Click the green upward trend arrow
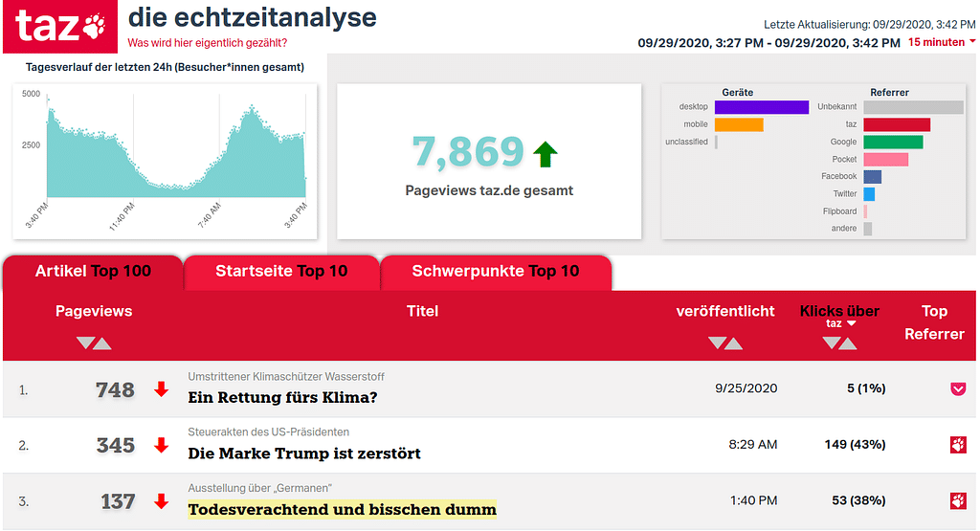Image resolution: width=980 pixels, height=531 pixels. [x=545, y=153]
